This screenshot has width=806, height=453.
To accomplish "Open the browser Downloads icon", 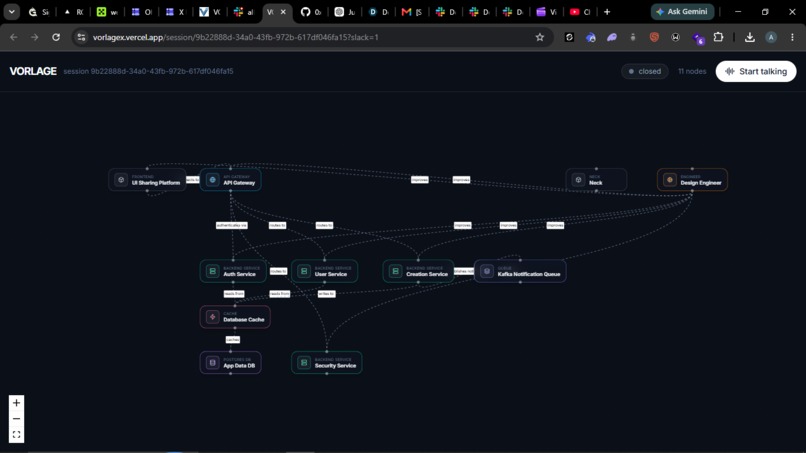I will (749, 37).
